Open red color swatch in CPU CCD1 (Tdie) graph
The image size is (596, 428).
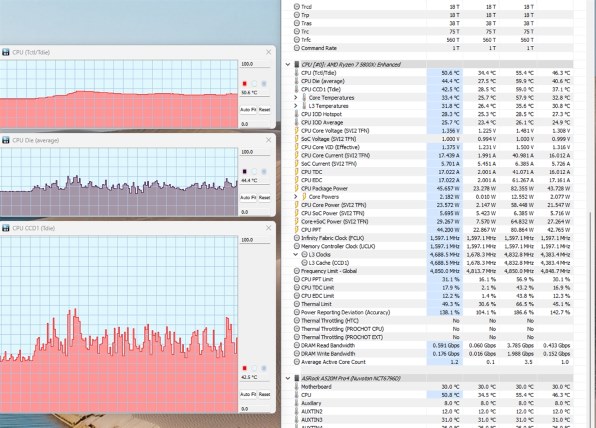244,368
